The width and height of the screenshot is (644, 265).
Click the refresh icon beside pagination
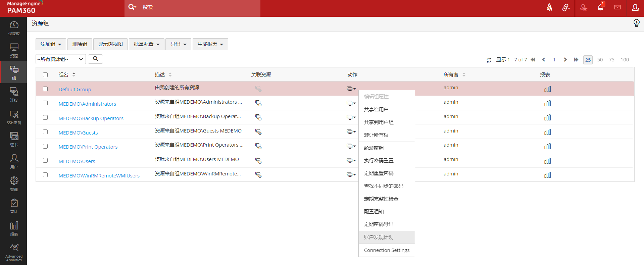489,60
